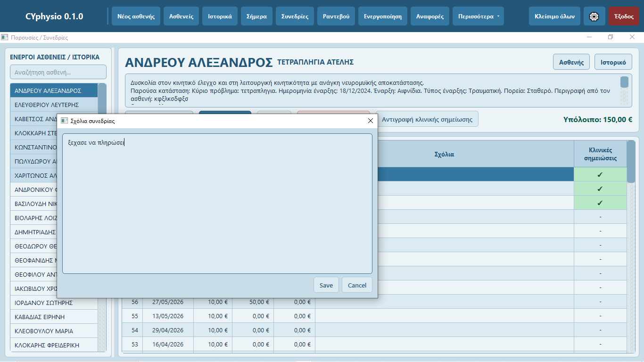Click Αντιγραφή κλινικής σημείωσης button
The width and height of the screenshot is (644, 362).
[427, 119]
